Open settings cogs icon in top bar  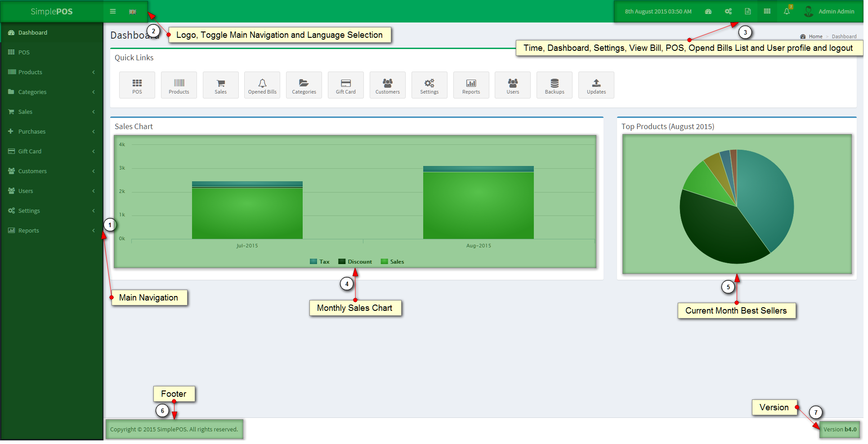728,12
